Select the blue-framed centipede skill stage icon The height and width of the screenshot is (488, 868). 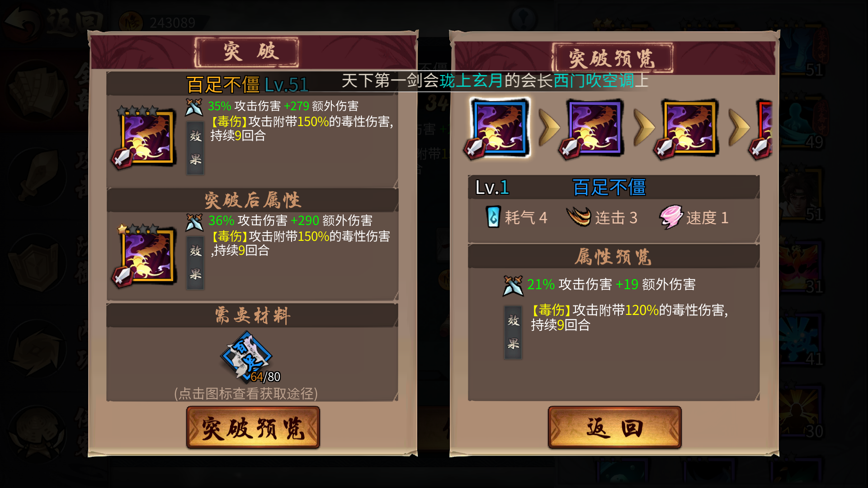499,128
